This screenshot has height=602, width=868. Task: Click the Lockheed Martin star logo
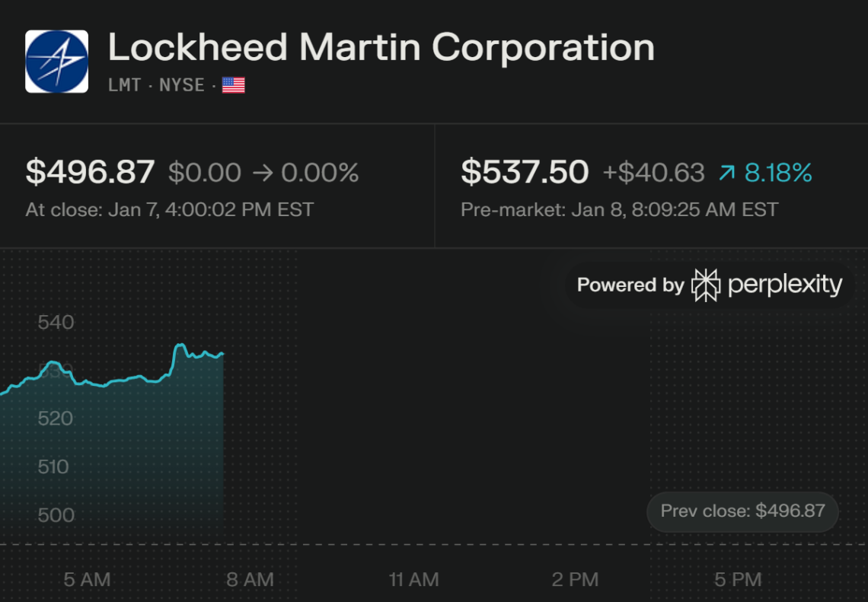point(56,61)
